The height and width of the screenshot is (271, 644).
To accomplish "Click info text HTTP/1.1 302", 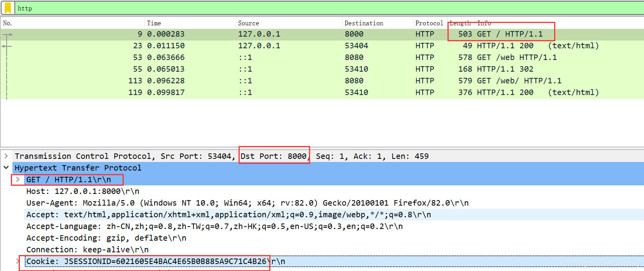I will [505, 69].
